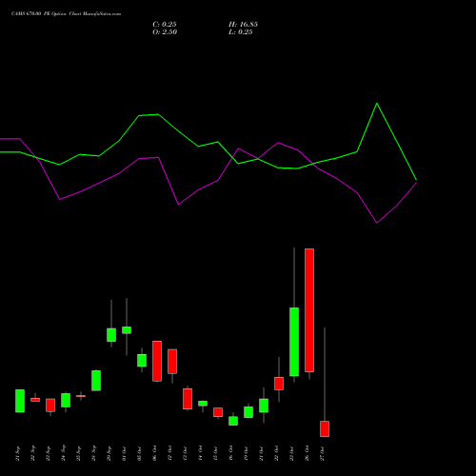Click the lowest dip of the purple line near the right end
The image size is (476, 476).
pyautogui.click(x=377, y=223)
